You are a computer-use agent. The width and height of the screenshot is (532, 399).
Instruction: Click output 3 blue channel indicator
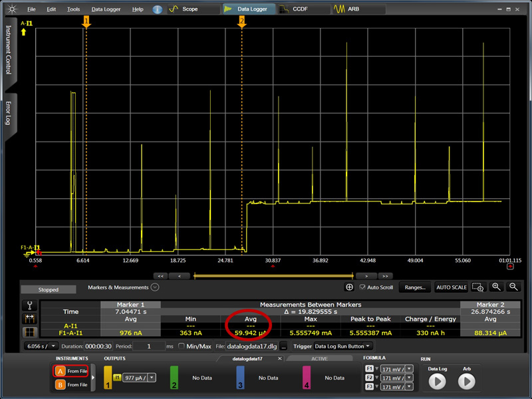(x=240, y=377)
